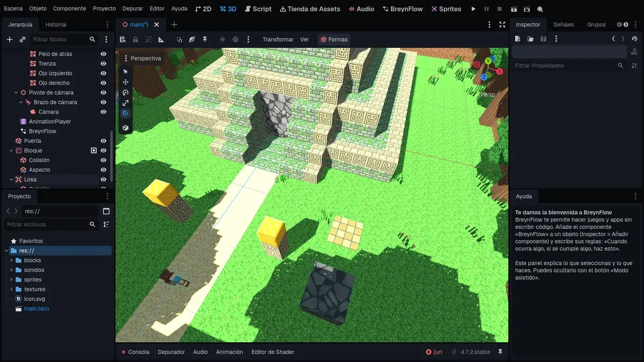The image size is (644, 362).
Task: Expand the blocks folder
Action: pyautogui.click(x=11, y=261)
